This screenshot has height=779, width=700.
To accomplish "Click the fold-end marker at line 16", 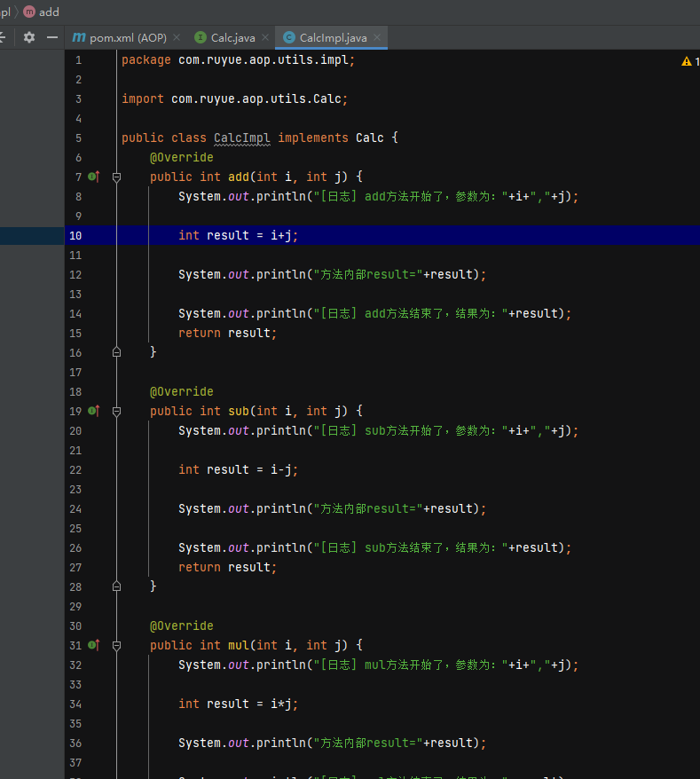I will click(x=116, y=352).
